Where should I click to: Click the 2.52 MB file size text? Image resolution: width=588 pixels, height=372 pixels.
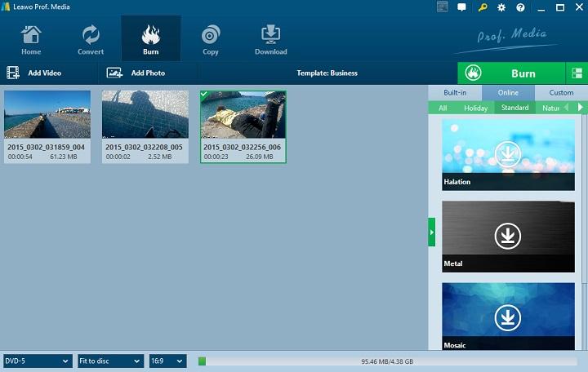pos(160,157)
